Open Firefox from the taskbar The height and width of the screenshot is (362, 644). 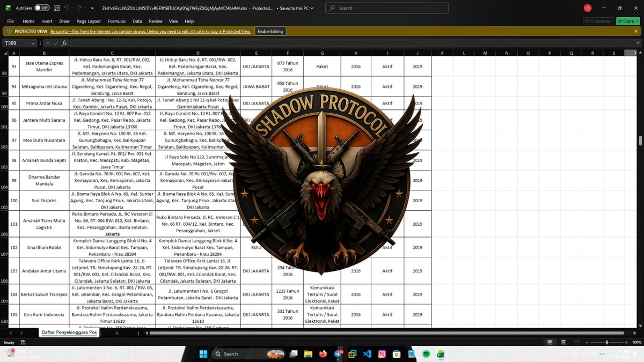pos(323,354)
